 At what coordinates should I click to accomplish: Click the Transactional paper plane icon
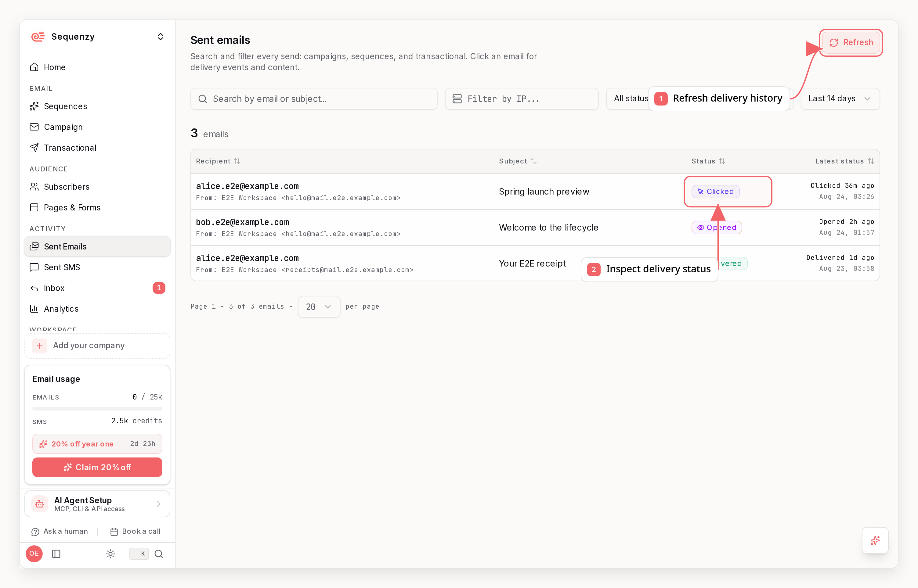pyautogui.click(x=34, y=147)
